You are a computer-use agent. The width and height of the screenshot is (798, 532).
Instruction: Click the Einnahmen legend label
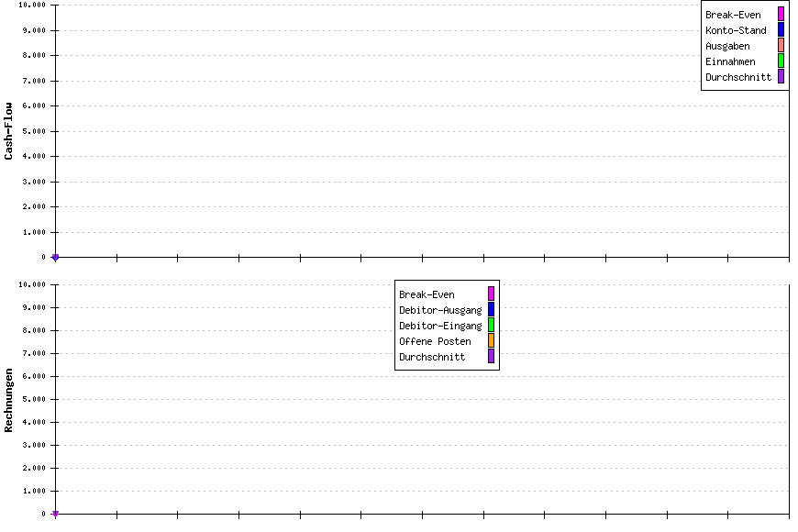[730, 61]
